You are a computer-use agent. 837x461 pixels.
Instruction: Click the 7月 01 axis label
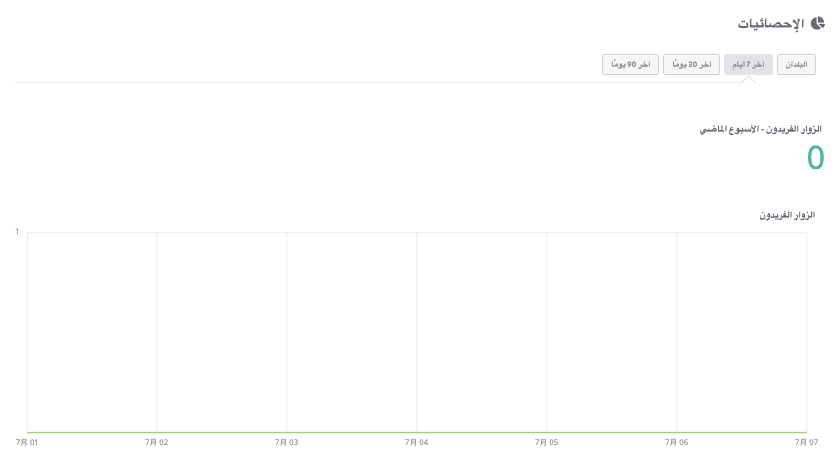coord(27,442)
